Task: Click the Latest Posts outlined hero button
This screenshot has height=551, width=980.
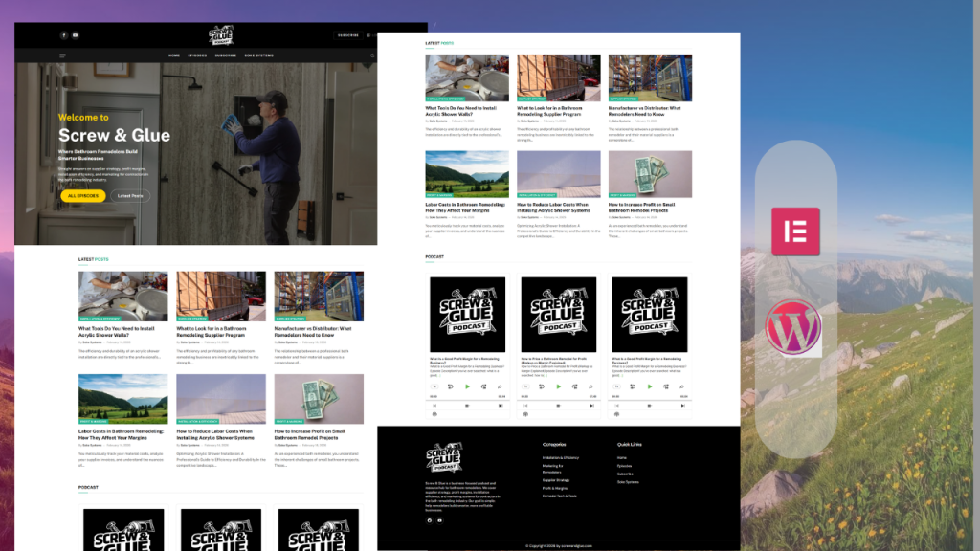Action: click(x=130, y=195)
